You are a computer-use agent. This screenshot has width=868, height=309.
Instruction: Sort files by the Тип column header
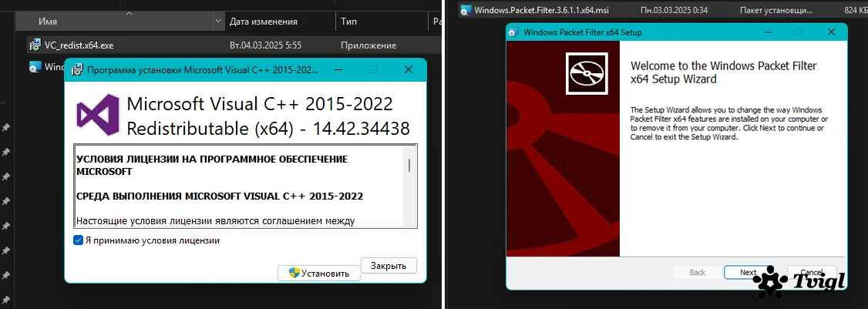[x=348, y=21]
